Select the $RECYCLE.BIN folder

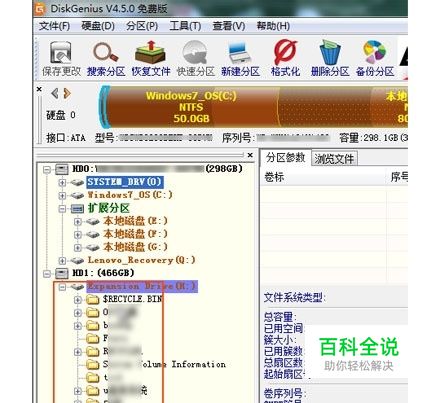(x=133, y=299)
